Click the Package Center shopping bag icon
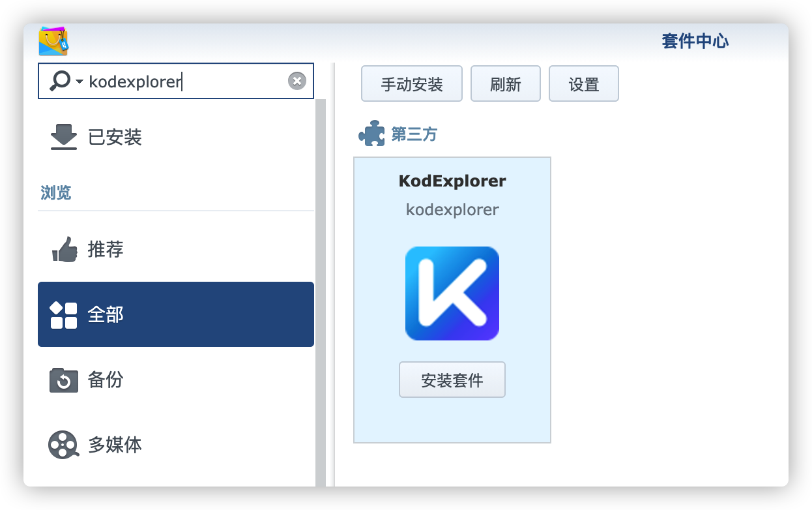Viewport: 812px width, 510px height. pyautogui.click(x=53, y=41)
